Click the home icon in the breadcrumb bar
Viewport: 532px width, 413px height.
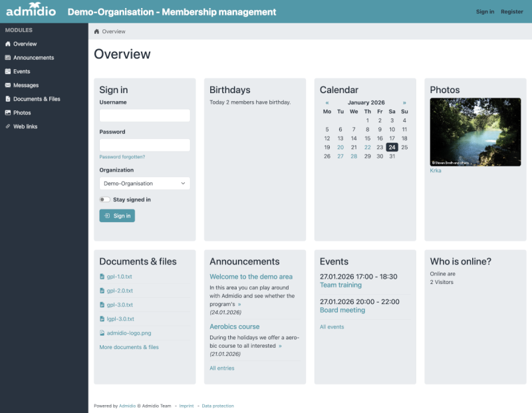[x=98, y=31]
